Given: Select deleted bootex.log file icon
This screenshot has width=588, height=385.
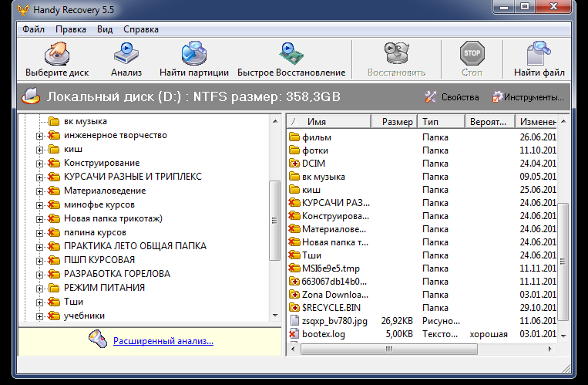Looking at the screenshot, I should pyautogui.click(x=294, y=333).
